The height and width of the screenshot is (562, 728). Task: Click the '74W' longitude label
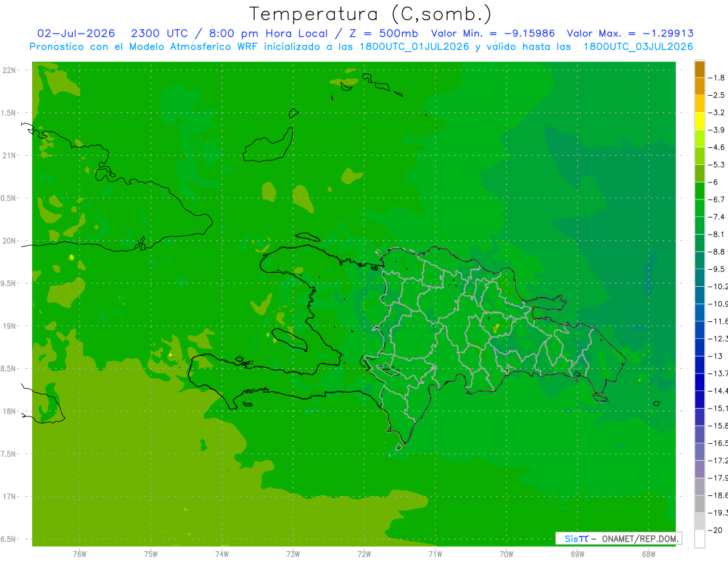click(x=222, y=554)
